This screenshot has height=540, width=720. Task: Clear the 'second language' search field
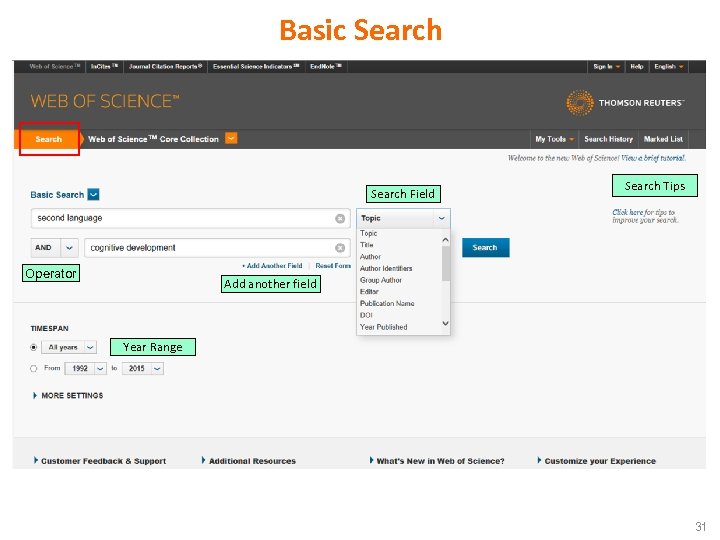point(340,218)
